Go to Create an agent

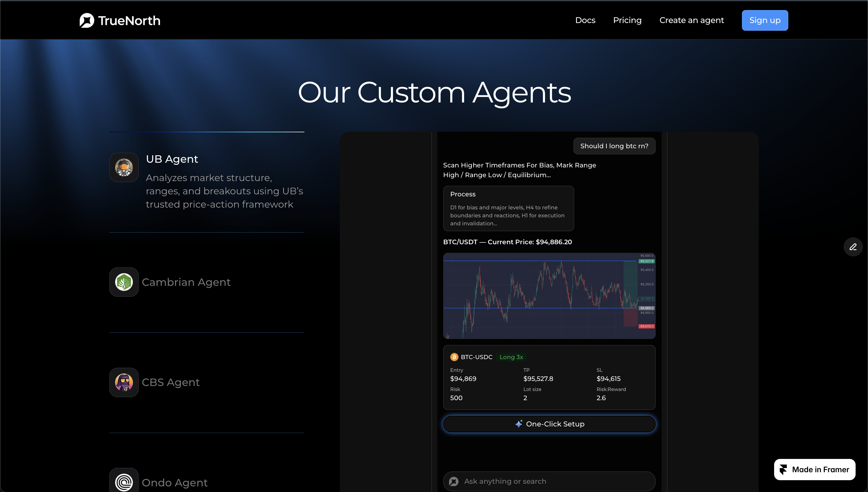pyautogui.click(x=691, y=20)
